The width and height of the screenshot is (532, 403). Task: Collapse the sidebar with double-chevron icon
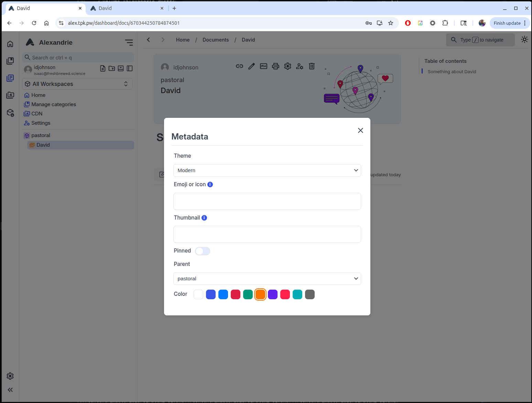[x=10, y=390]
